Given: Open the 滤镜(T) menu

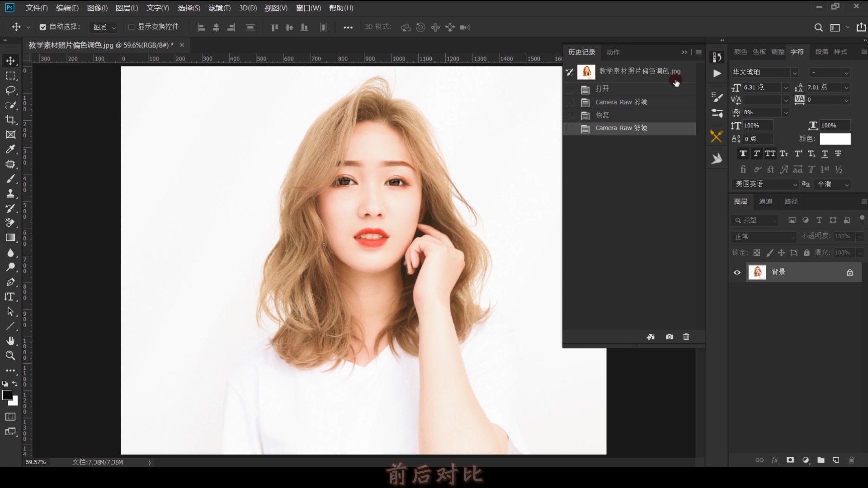Looking at the screenshot, I should click(x=219, y=8).
